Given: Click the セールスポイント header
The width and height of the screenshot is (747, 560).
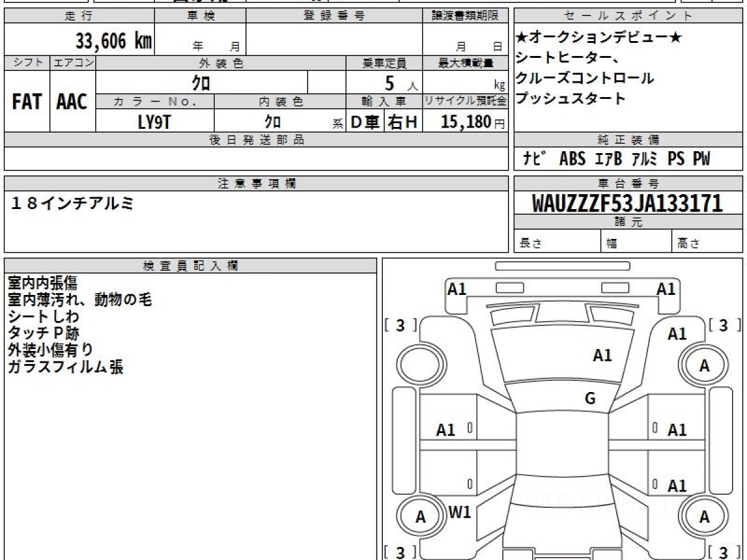Looking at the screenshot, I should point(628,16).
